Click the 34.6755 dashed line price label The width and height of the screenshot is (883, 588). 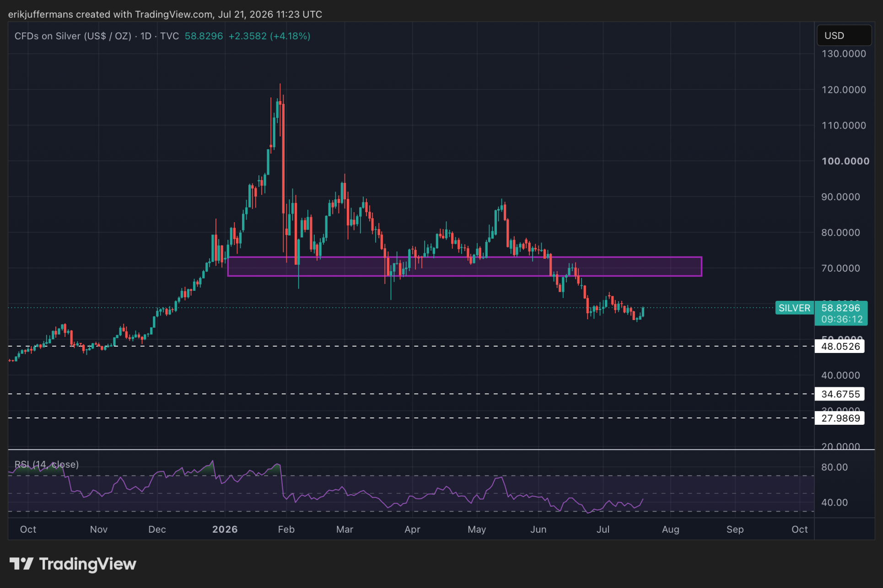coord(840,394)
